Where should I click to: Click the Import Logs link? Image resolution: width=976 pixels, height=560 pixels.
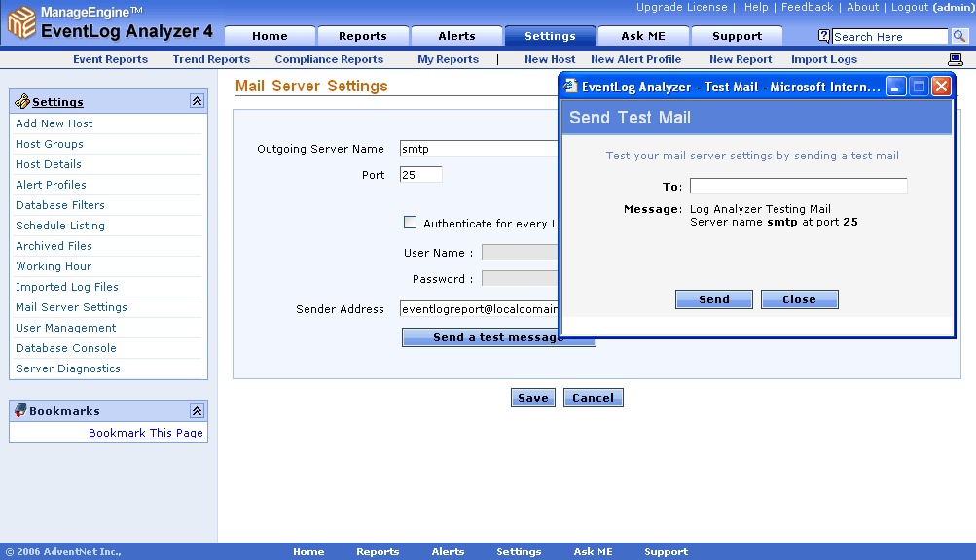pos(824,59)
